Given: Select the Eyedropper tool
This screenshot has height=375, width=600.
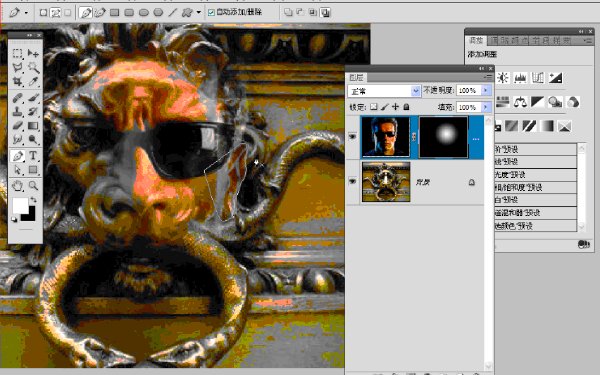Looking at the screenshot, I should [x=33, y=82].
